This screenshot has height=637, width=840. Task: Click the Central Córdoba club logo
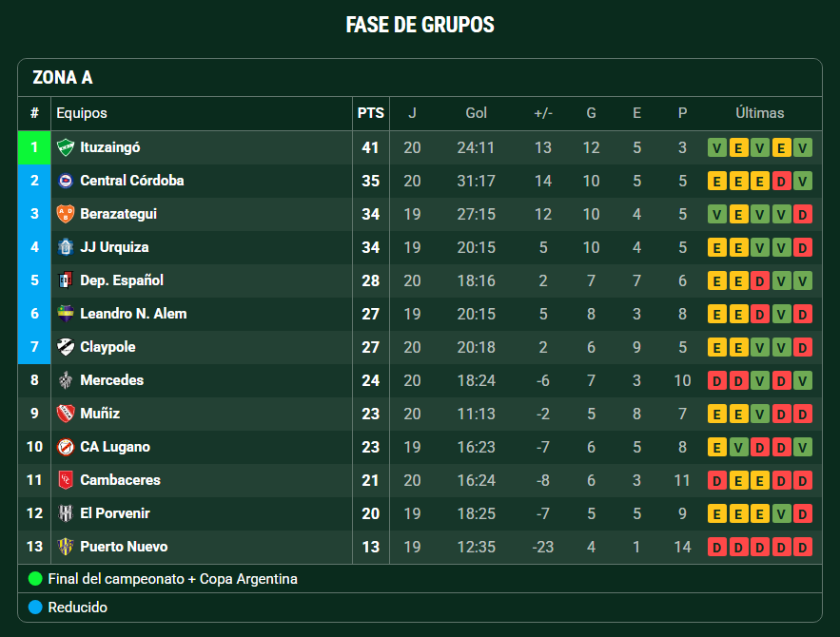tap(66, 181)
